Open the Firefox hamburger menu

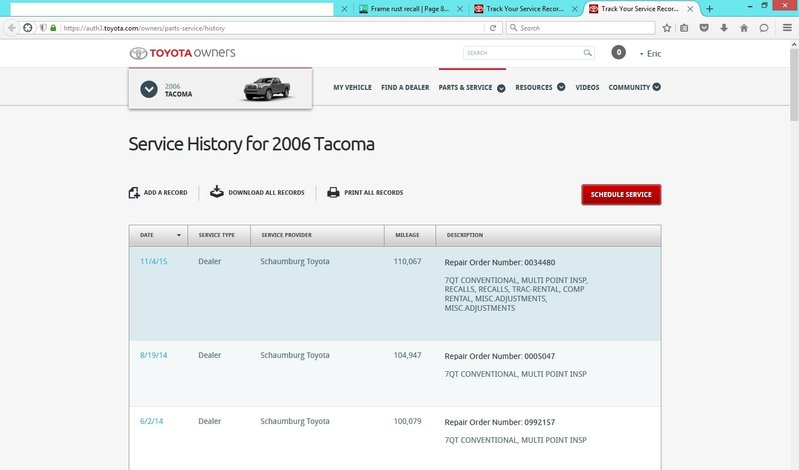787,28
